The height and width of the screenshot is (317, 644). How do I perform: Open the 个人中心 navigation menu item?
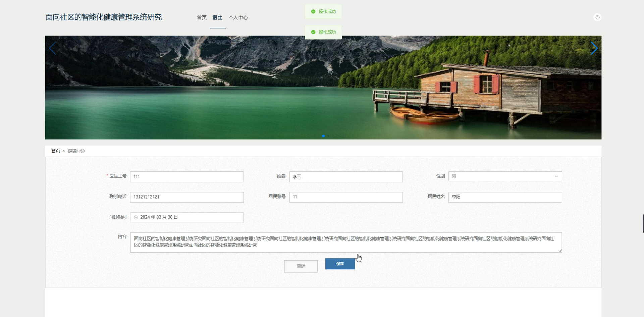click(238, 17)
